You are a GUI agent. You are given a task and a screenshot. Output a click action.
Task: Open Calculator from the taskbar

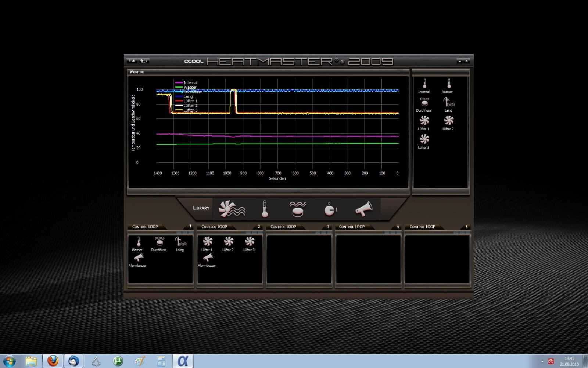click(161, 361)
